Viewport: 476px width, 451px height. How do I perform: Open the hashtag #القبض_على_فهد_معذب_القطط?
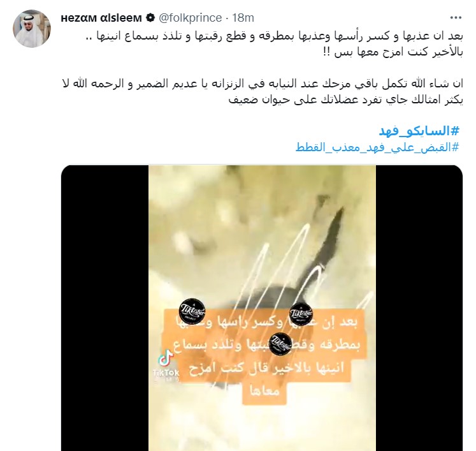point(377,147)
